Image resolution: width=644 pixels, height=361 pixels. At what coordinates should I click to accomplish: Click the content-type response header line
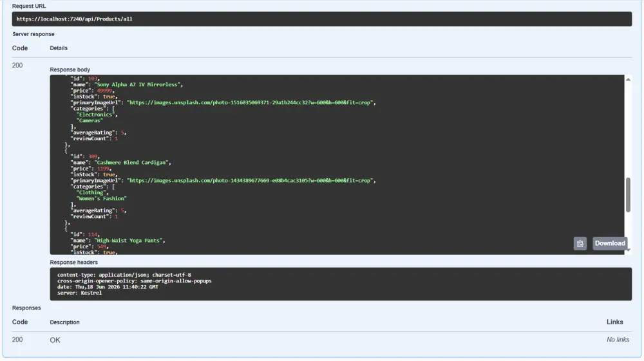pos(124,275)
